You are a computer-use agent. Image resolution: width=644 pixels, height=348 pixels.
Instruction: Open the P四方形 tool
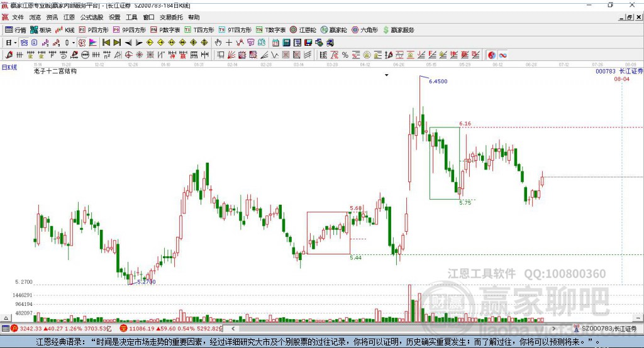coord(94,30)
